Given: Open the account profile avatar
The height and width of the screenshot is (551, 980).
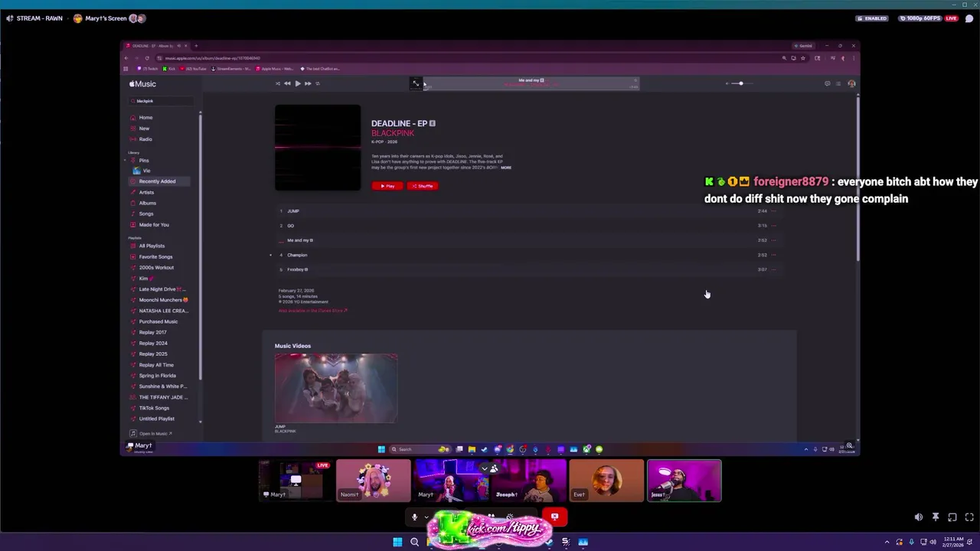Looking at the screenshot, I should 851,83.
